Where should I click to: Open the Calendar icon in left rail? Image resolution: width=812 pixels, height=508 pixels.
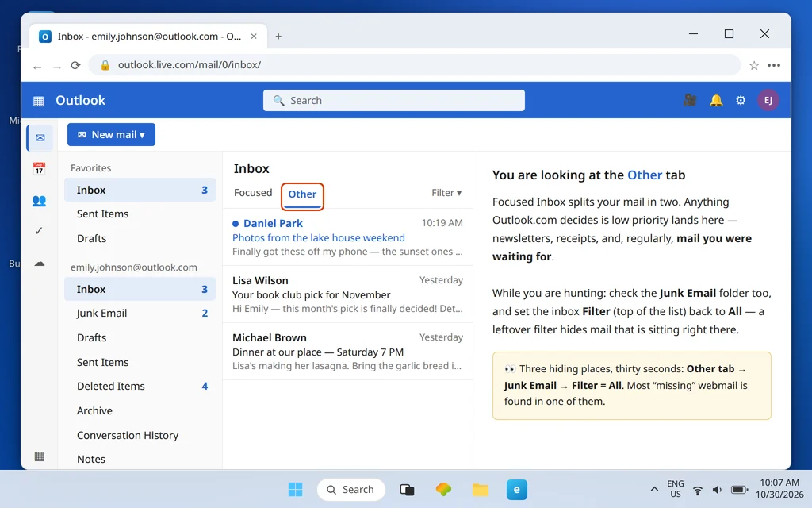coord(40,168)
